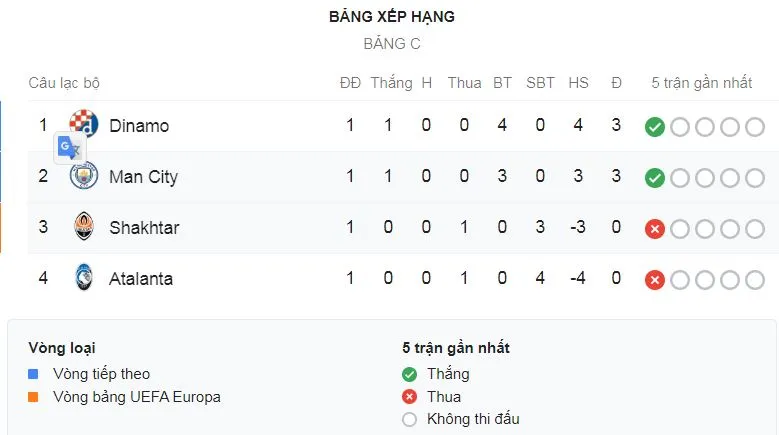Click the grey 'Không thi đấu' legend circle
Viewport: 779px width, 435px height.
pos(409,420)
